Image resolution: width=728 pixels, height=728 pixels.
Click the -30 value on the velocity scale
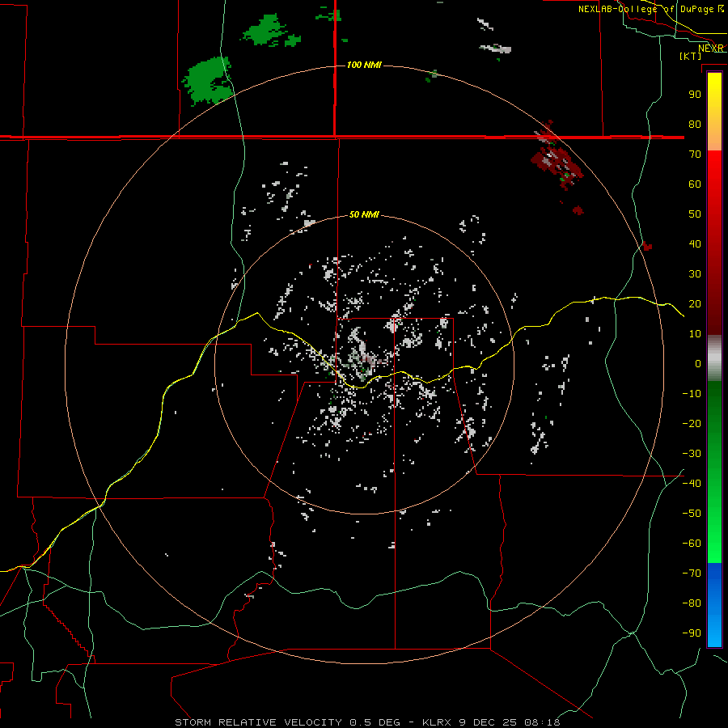coord(692,454)
